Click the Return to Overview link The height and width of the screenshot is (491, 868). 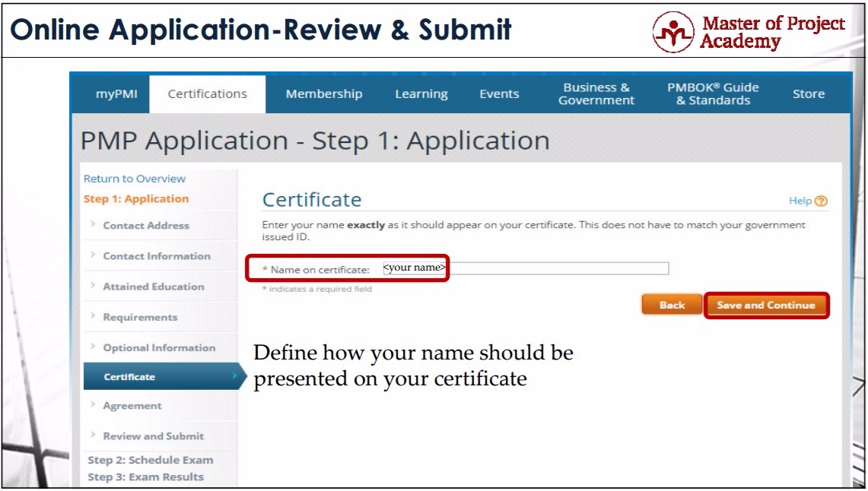135,179
